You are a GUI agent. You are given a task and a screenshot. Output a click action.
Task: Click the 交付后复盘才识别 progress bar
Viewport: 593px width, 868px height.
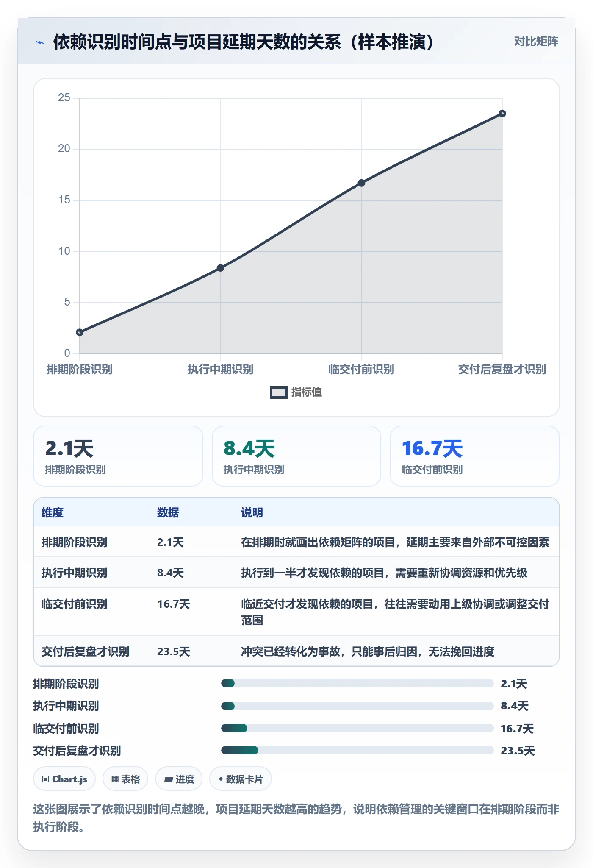(357, 750)
